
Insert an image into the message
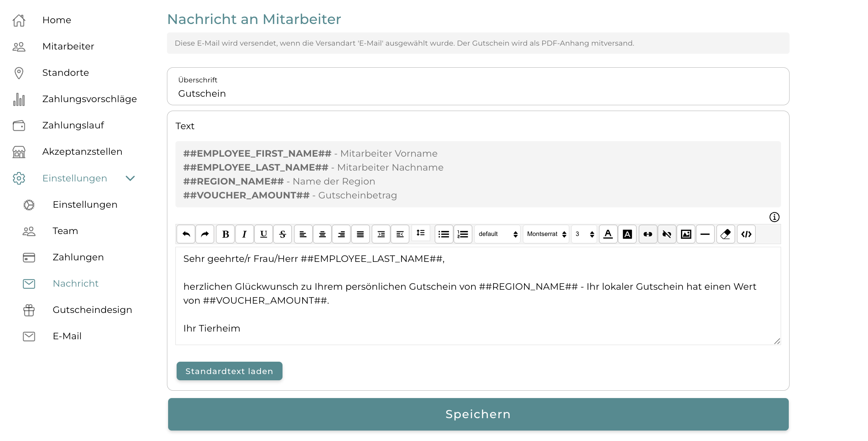686,234
